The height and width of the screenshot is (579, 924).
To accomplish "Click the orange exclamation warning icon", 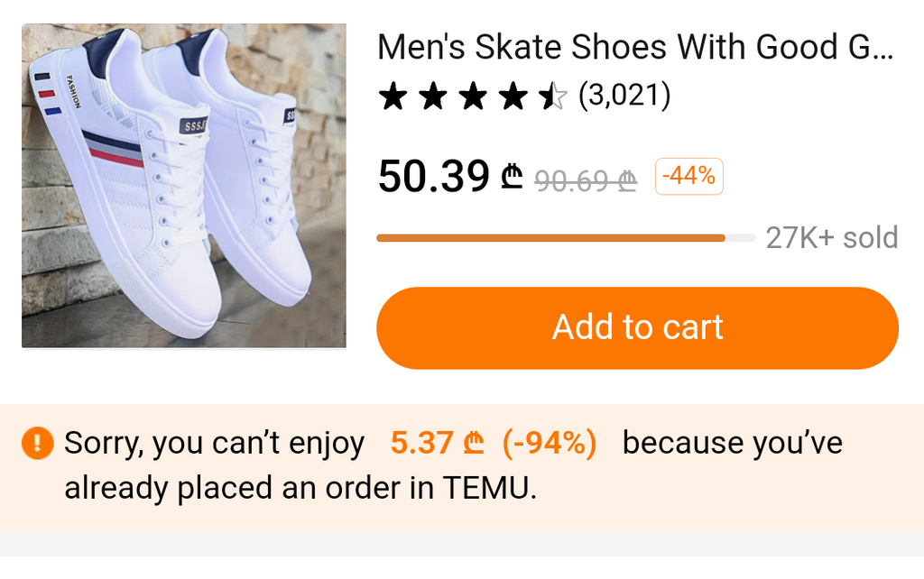I will [x=37, y=443].
